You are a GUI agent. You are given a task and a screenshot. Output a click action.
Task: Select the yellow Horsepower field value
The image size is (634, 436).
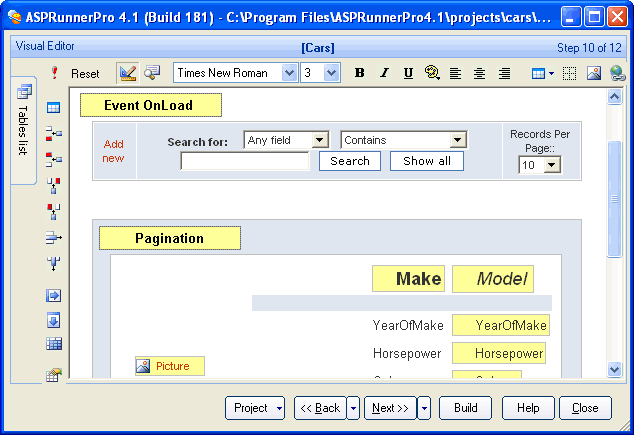[x=499, y=353]
